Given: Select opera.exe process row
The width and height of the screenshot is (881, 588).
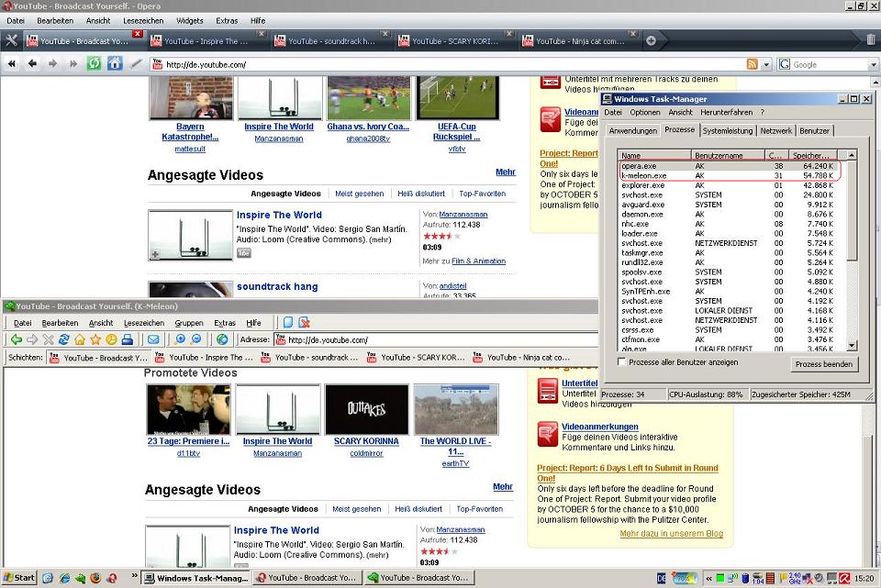Looking at the screenshot, I should 729,166.
